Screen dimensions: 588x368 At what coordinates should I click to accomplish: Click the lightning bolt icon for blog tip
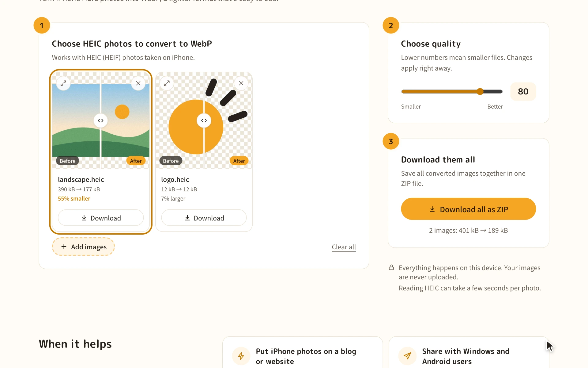(x=241, y=356)
